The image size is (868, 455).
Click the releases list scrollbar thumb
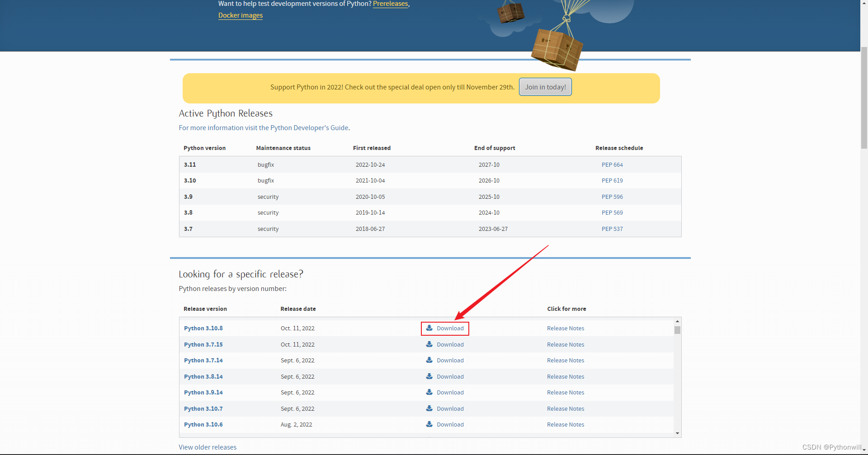point(677,330)
